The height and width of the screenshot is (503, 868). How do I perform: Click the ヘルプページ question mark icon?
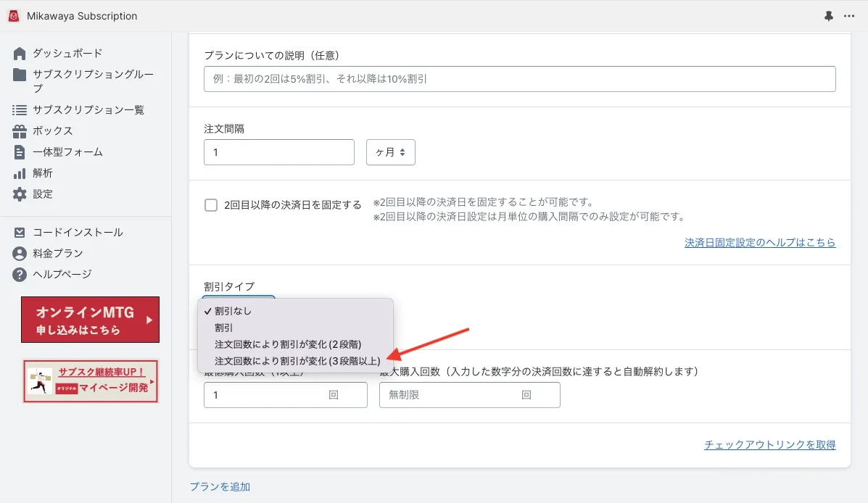pyautogui.click(x=20, y=275)
